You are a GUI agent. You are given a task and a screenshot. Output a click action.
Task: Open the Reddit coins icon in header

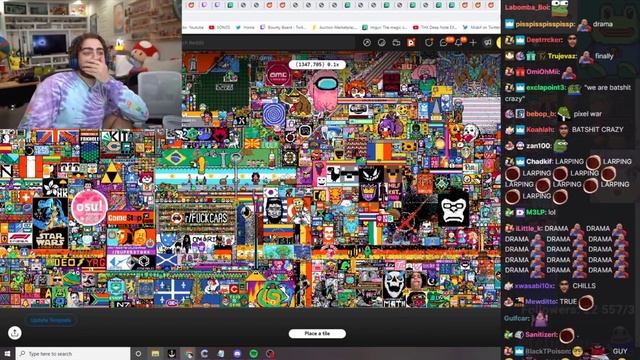(x=381, y=43)
